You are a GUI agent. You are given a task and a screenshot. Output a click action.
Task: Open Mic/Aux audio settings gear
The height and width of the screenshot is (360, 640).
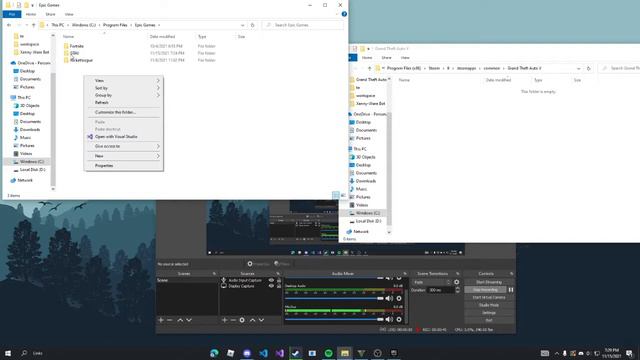pos(399,319)
